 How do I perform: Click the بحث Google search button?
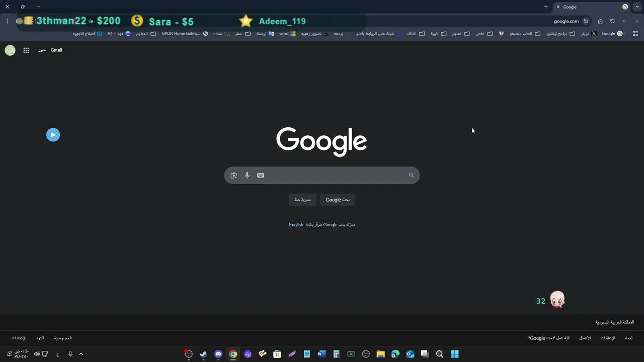(338, 200)
